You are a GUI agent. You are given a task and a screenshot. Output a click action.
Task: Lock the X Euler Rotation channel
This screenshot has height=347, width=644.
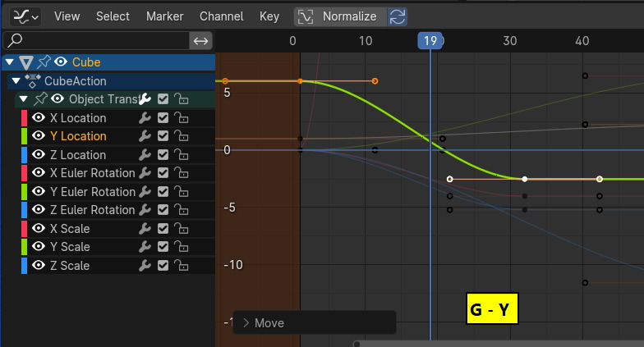coord(181,173)
